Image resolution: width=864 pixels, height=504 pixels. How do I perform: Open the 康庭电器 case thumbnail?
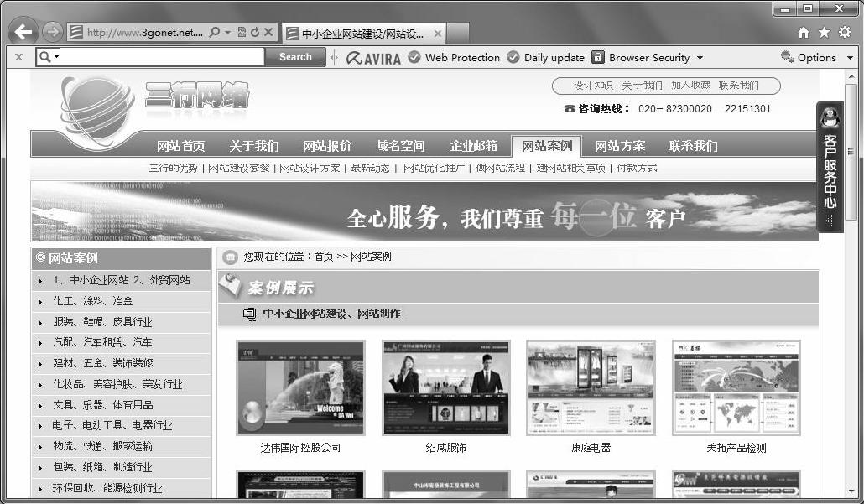coord(591,387)
